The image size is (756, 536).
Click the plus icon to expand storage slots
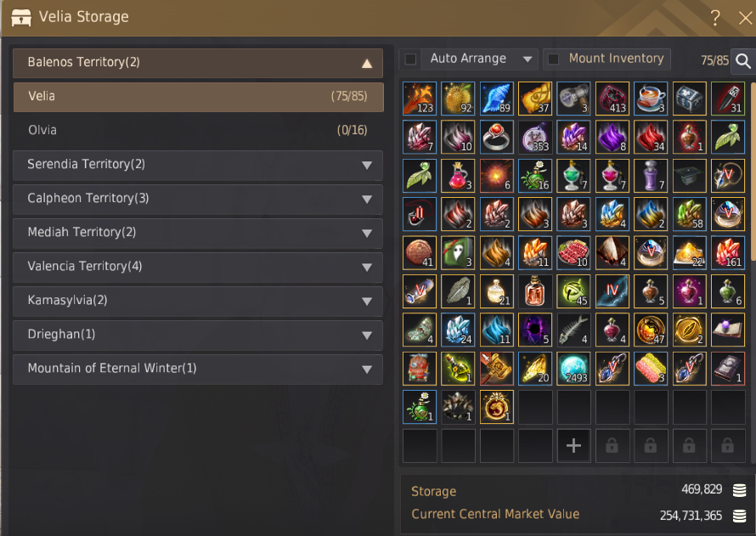[x=573, y=446]
